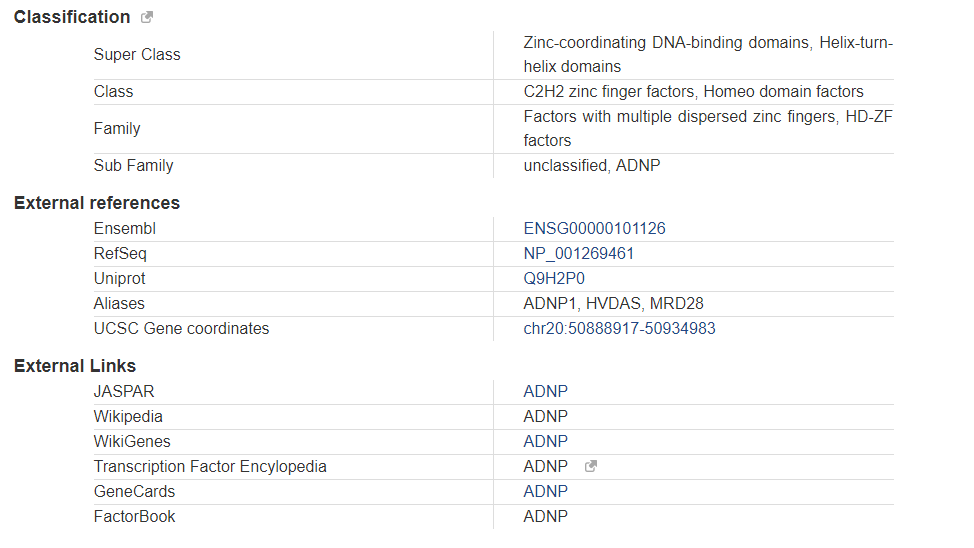The image size is (974, 548).
Task: Open the GeneCards ADNP link
Action: pos(545,491)
